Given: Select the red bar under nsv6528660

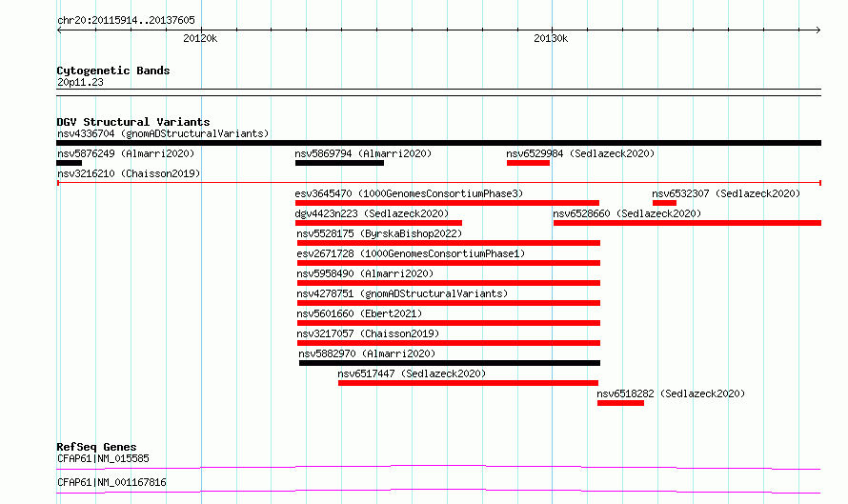Looking at the screenshot, I should tap(687, 223).
